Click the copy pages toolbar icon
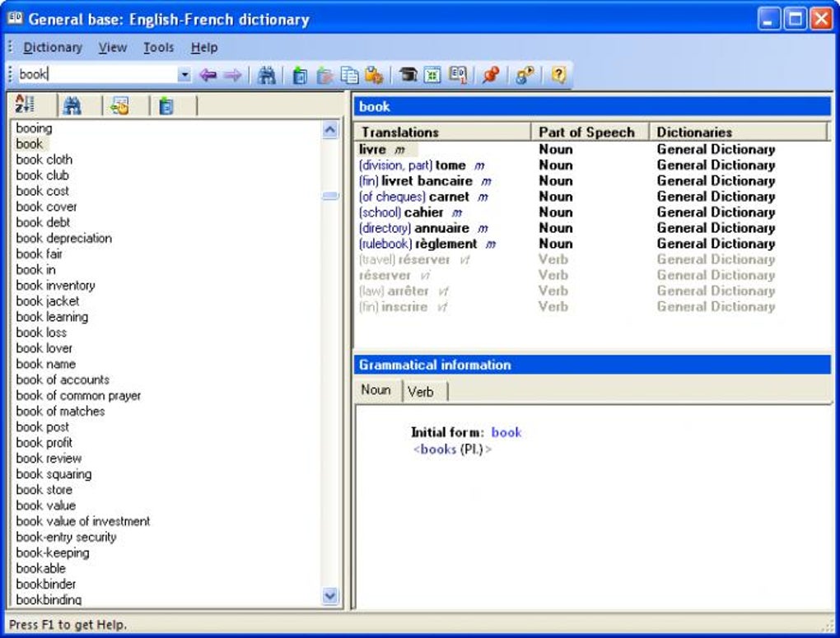The width and height of the screenshot is (840, 638). pos(349,76)
